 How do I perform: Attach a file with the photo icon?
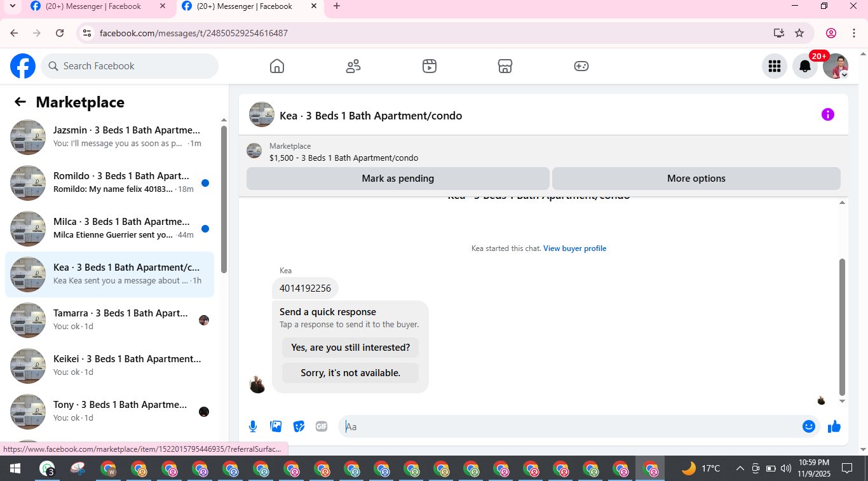click(x=276, y=426)
